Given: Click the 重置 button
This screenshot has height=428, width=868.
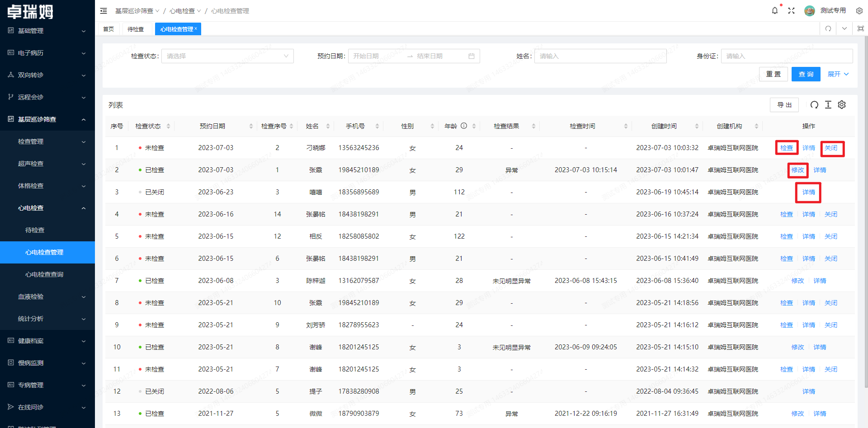Looking at the screenshot, I should click(773, 74).
